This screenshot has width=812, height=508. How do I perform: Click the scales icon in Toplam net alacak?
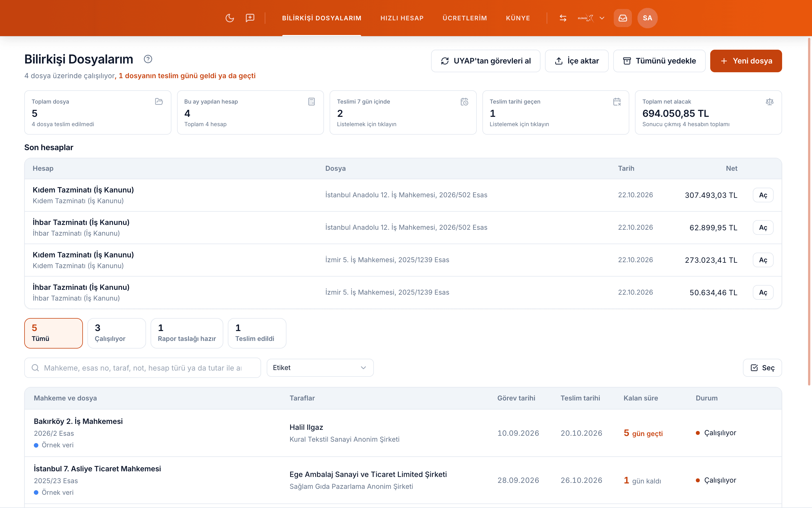(770, 102)
